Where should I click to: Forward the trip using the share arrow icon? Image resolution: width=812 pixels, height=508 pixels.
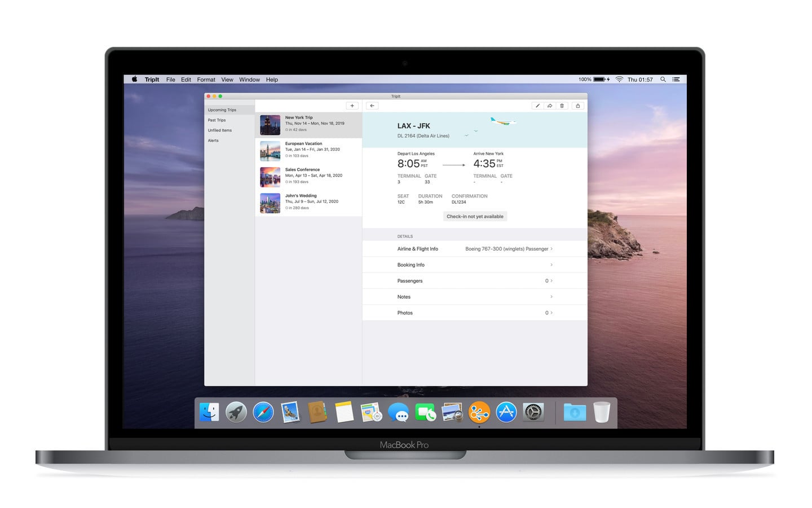(x=550, y=106)
